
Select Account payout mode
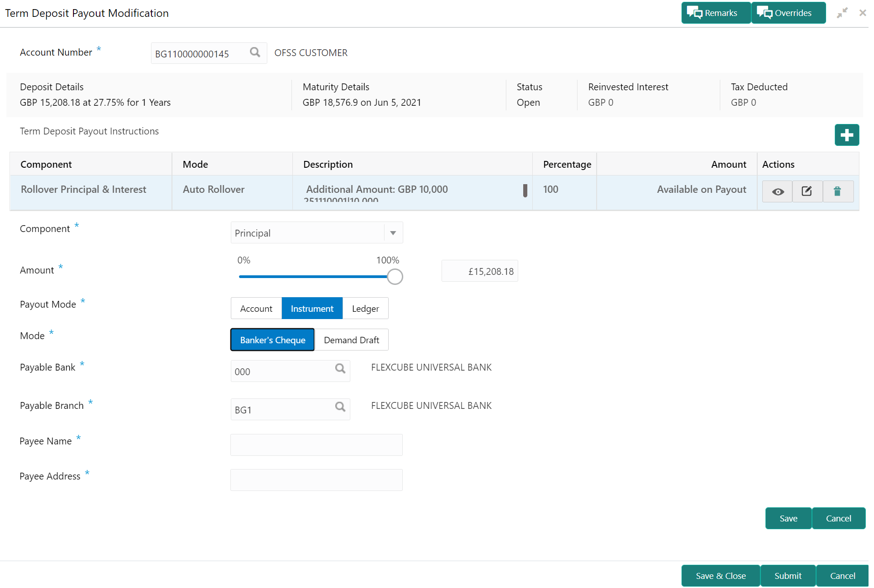click(x=256, y=309)
